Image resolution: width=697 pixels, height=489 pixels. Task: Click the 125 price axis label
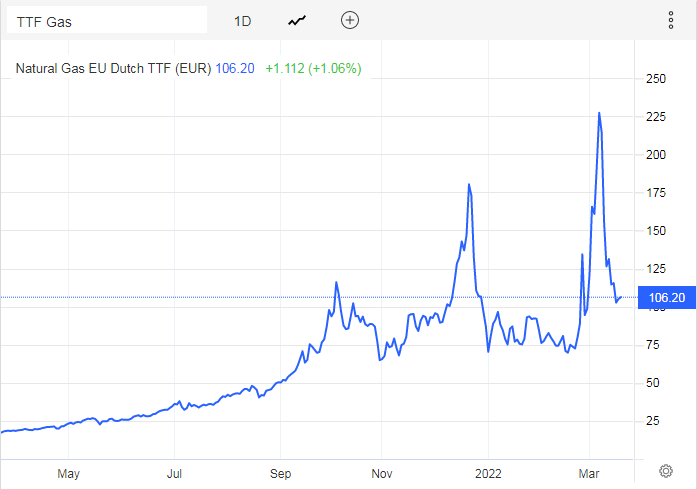tap(656, 269)
